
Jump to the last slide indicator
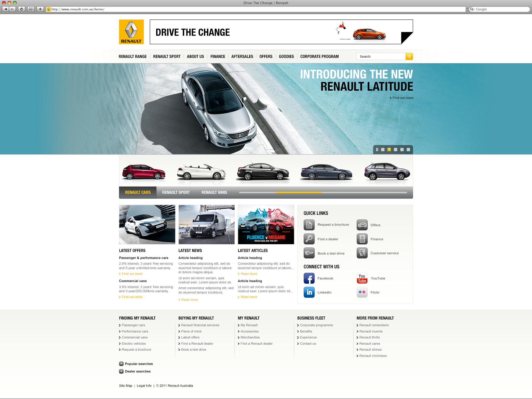(x=408, y=150)
